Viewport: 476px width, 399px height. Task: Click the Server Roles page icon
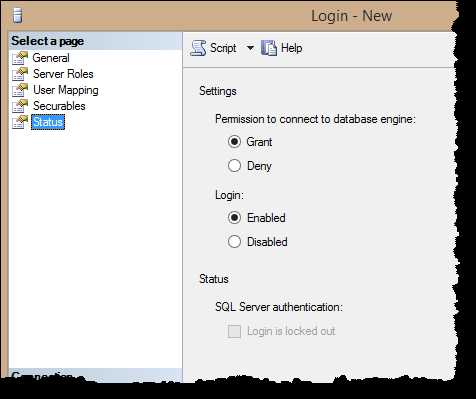20,74
